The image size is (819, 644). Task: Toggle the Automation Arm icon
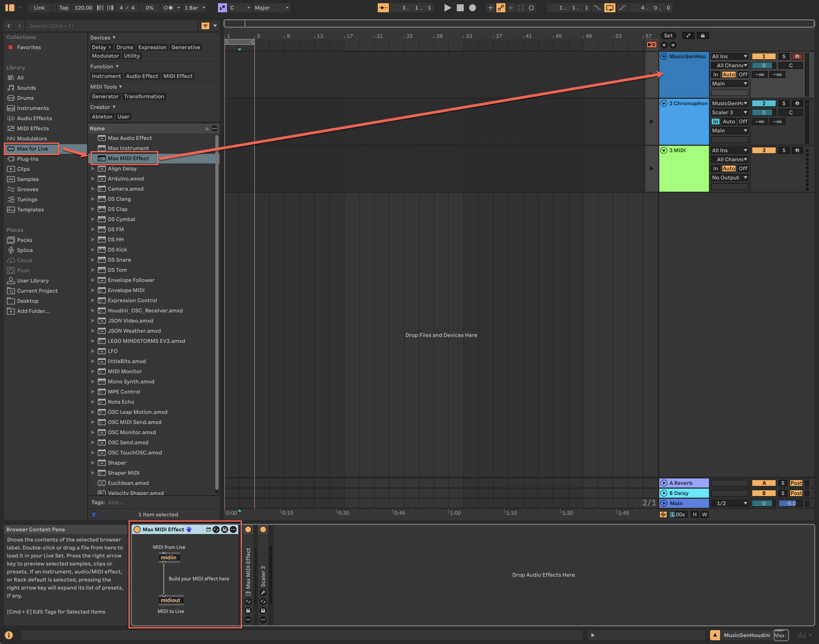501,7
